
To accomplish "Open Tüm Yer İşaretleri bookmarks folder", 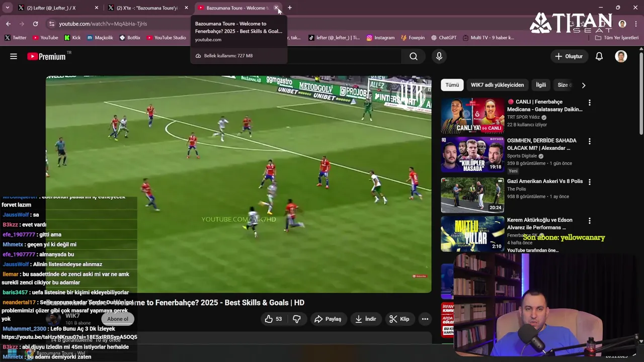I will (x=616, y=38).
